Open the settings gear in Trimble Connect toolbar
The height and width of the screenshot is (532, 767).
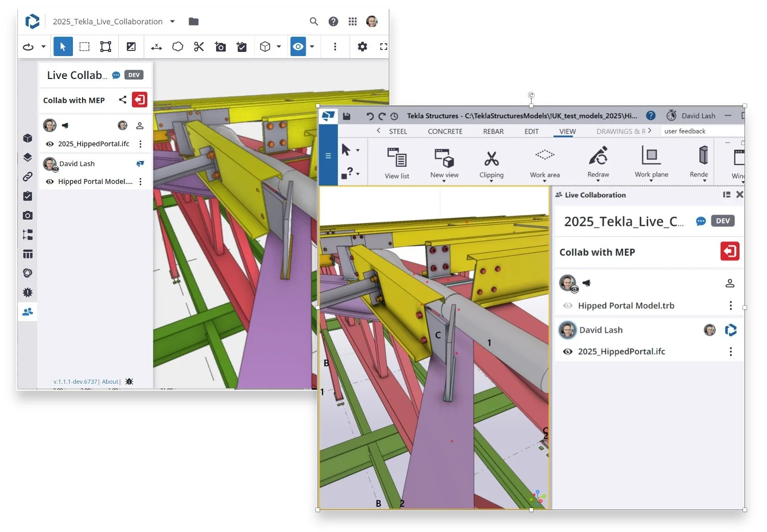coord(362,47)
